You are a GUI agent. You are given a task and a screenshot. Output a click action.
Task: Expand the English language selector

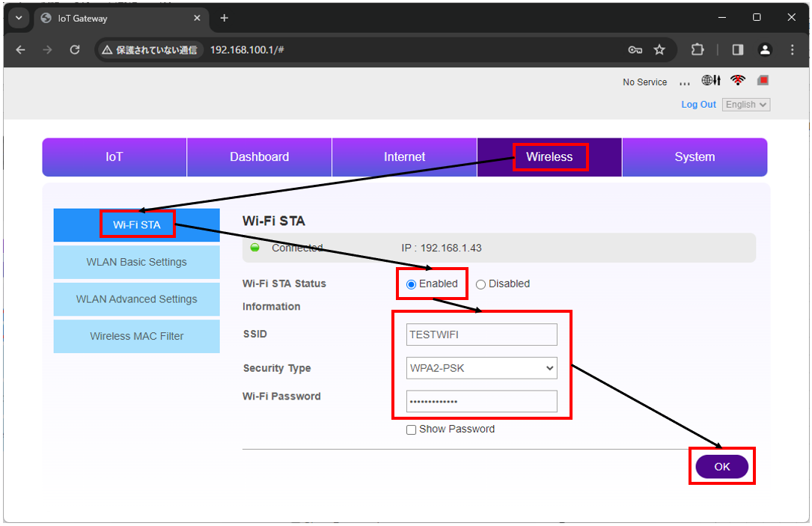(x=746, y=105)
